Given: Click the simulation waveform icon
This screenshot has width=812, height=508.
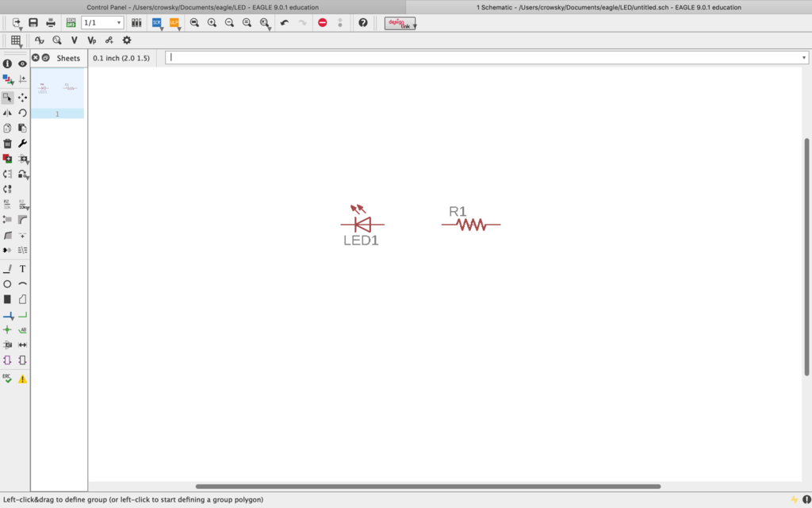Looking at the screenshot, I should pos(40,40).
